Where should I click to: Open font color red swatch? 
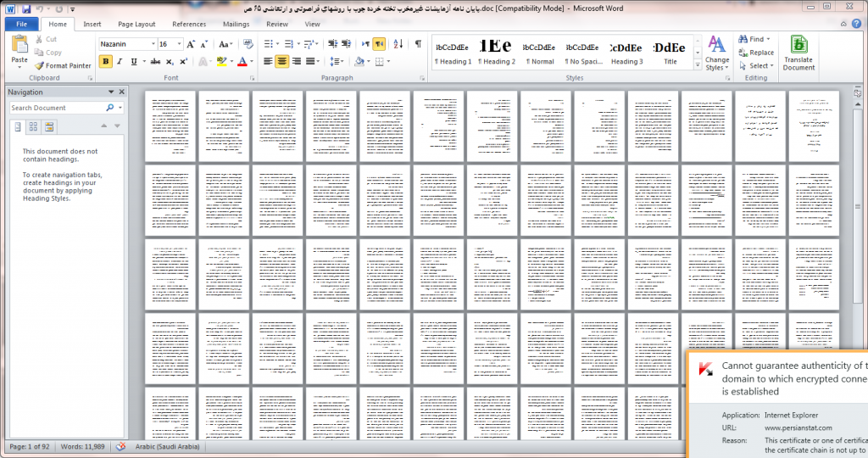pos(242,62)
